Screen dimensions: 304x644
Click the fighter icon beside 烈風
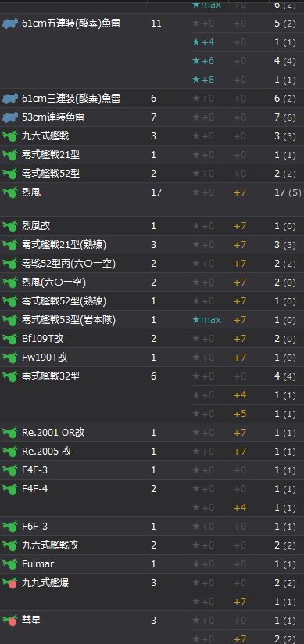click(x=10, y=192)
